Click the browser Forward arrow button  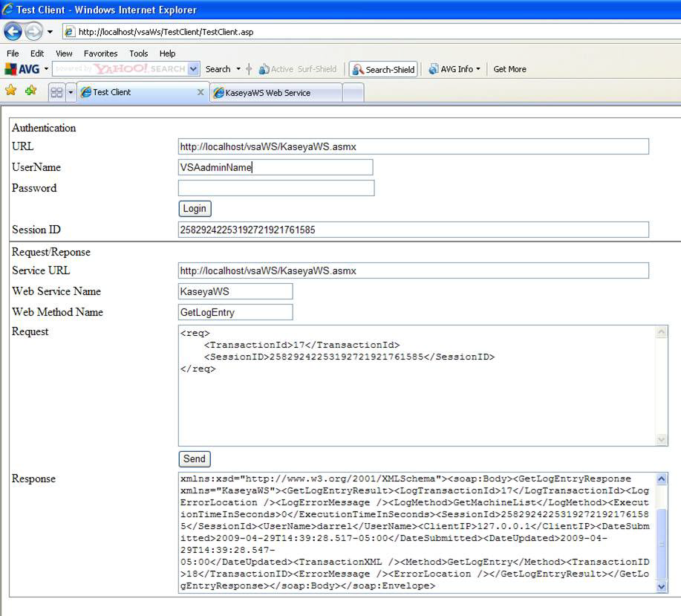pyautogui.click(x=33, y=32)
